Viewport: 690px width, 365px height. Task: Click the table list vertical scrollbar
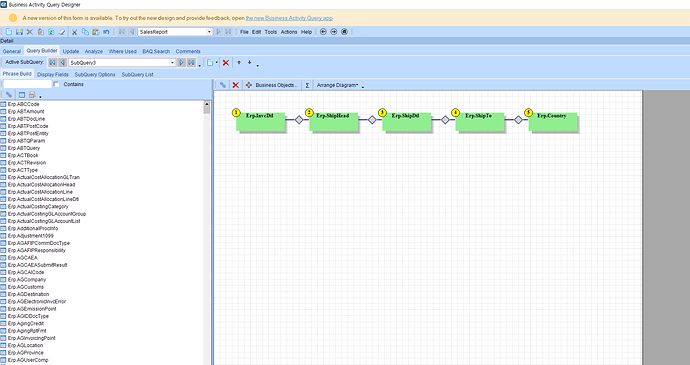click(x=207, y=232)
